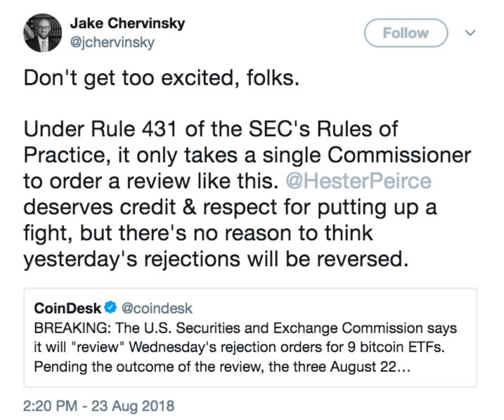The image size is (504, 420).
Task: Click the CoinDesk name in quoted tweet
Action: [67, 308]
